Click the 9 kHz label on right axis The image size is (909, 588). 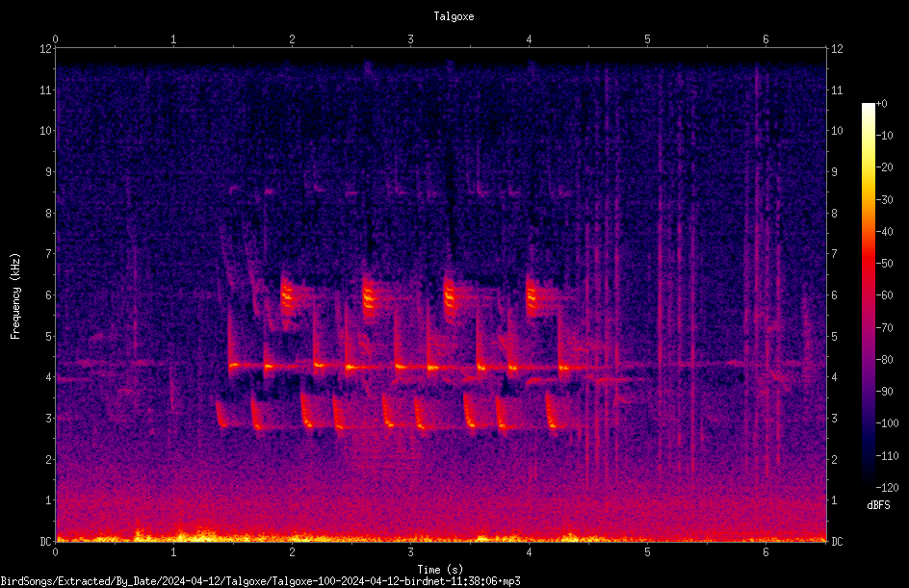click(835, 171)
